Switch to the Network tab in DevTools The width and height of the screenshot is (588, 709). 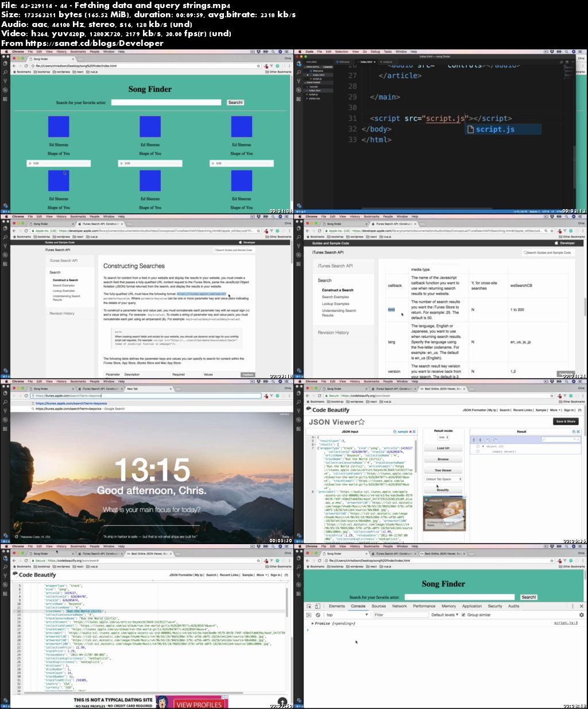[x=399, y=606]
